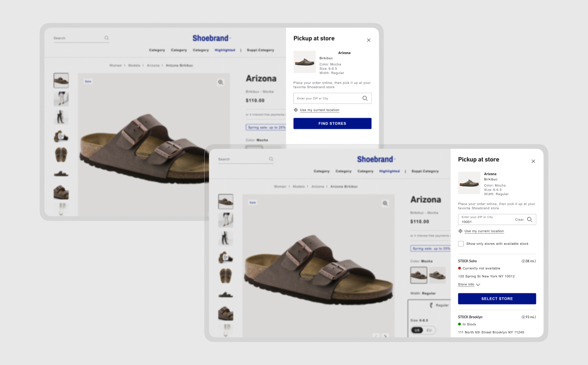
Task: Select the top-down sandal pair thumbnail in back window
Action: pyautogui.click(x=61, y=155)
